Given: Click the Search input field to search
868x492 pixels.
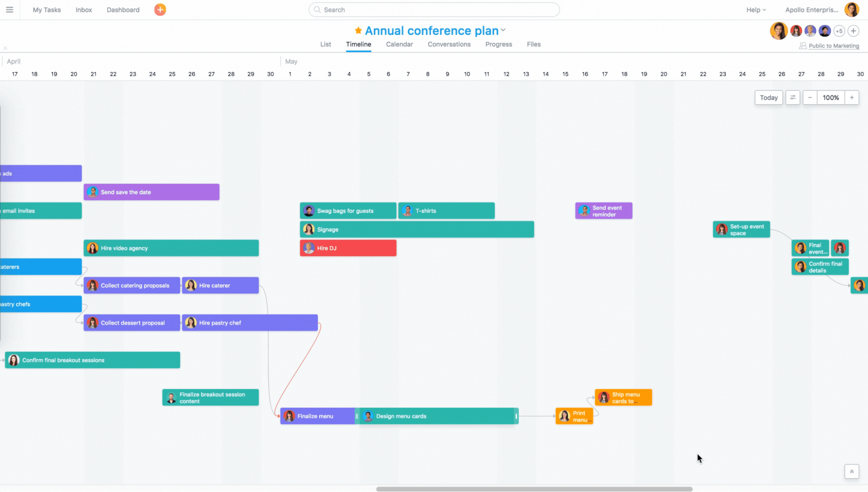Looking at the screenshot, I should click(x=433, y=10).
